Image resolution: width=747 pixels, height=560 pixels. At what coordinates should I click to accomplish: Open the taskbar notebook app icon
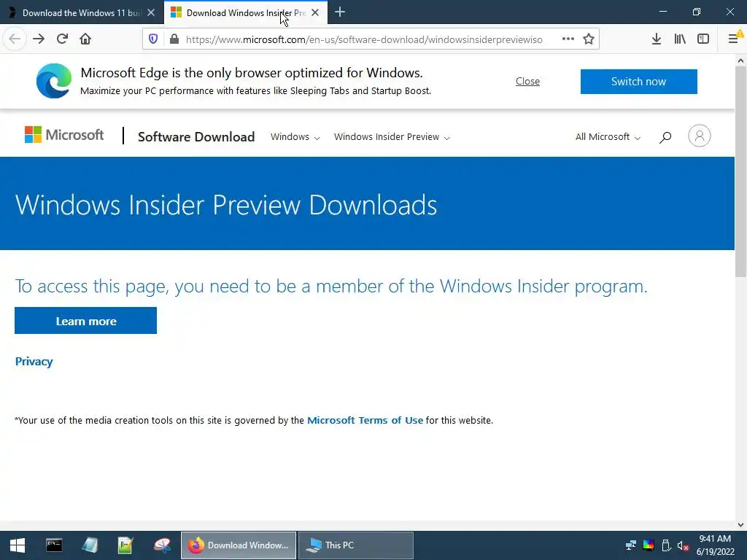pyautogui.click(x=90, y=545)
